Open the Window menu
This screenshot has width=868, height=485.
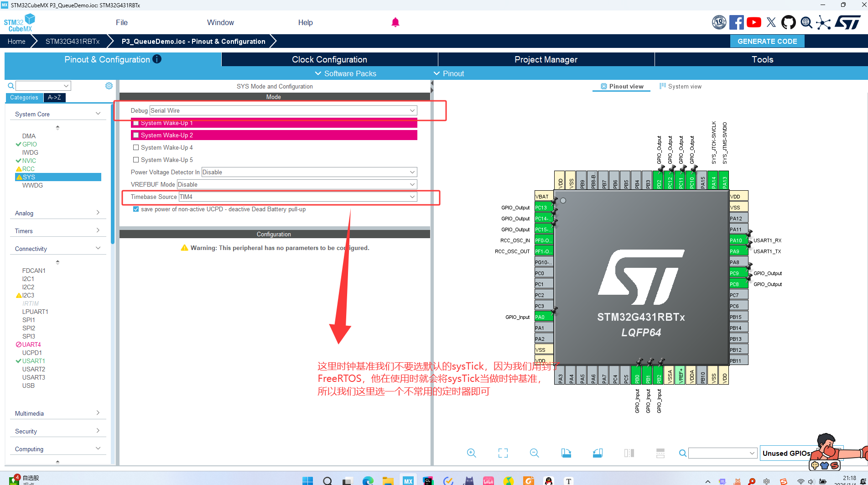pyautogui.click(x=220, y=22)
